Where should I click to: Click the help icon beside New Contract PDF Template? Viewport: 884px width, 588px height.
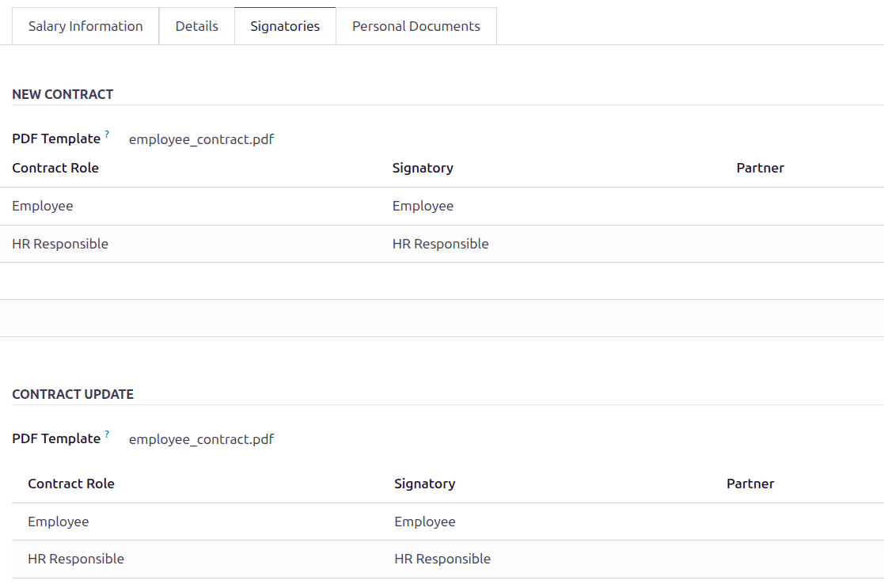pyautogui.click(x=108, y=133)
